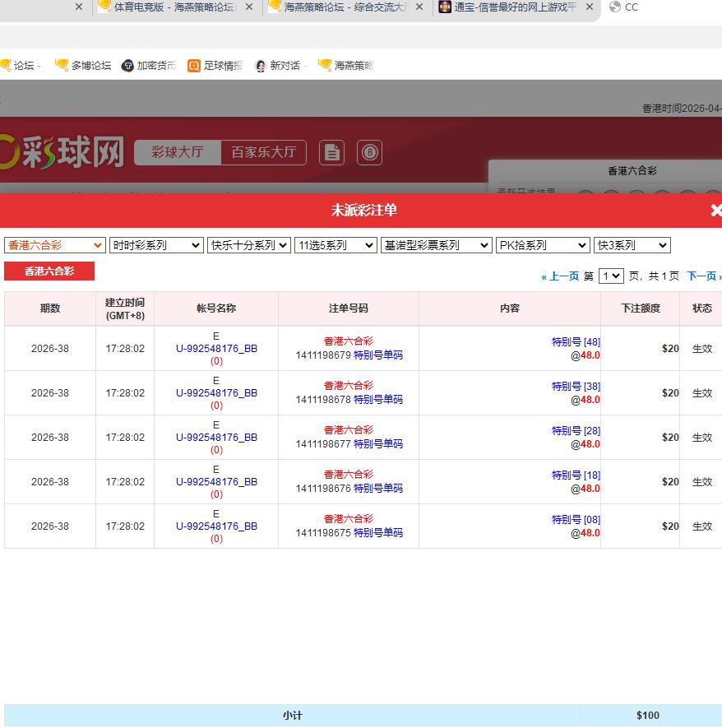This screenshot has height=728, width=722.
Task: Expand the 时时彩系列 dropdown
Action: point(156,245)
